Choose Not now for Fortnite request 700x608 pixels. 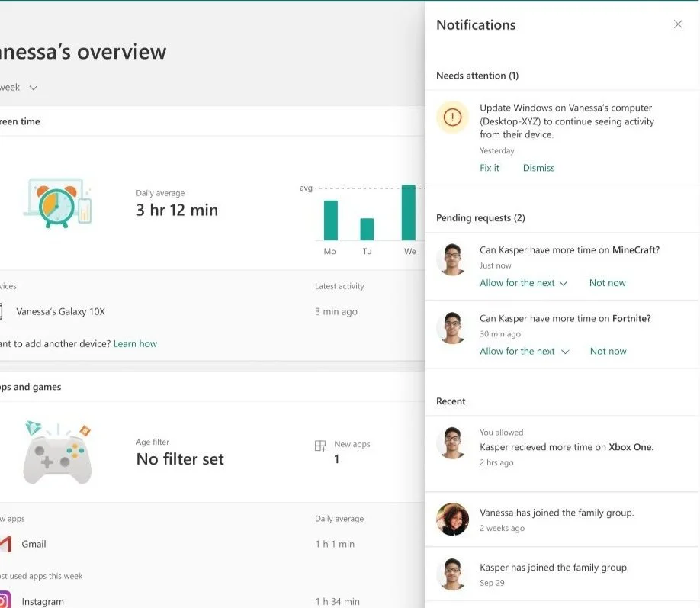click(x=608, y=351)
